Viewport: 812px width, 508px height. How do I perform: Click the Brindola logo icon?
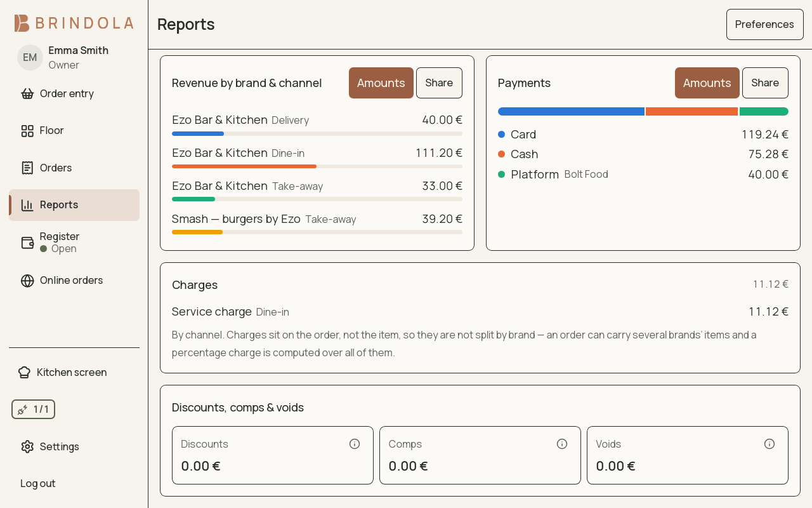click(x=22, y=23)
